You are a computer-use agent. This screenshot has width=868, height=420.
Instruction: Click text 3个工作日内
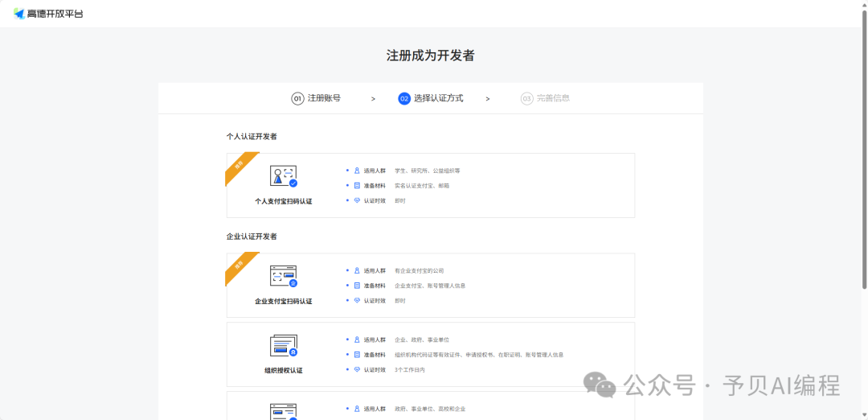[410, 369]
